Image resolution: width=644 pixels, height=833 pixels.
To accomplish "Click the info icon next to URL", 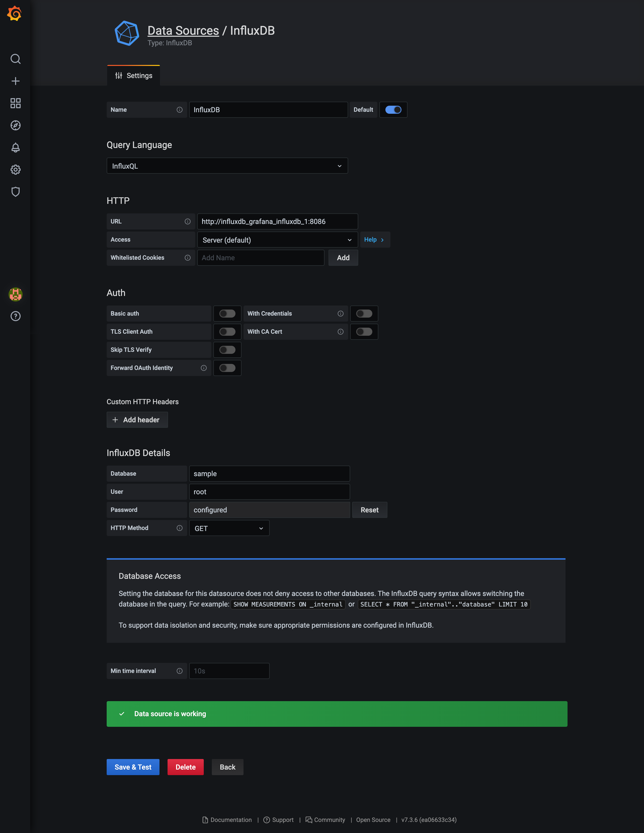I will point(188,222).
